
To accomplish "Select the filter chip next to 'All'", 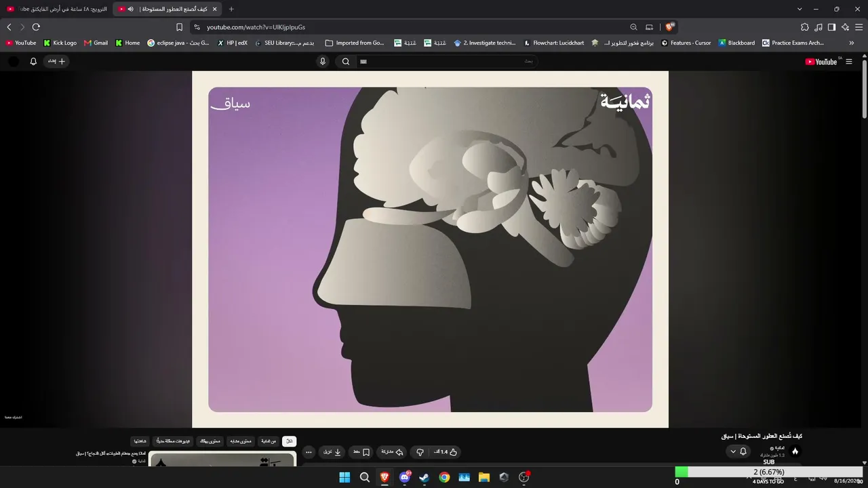I will pos(269,441).
